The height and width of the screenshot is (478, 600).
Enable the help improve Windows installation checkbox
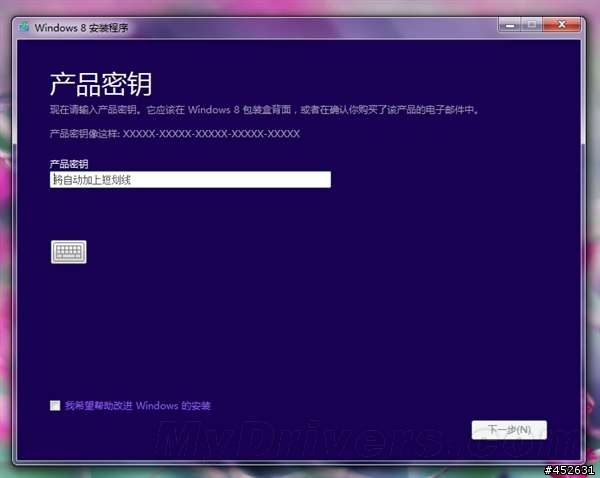tap(55, 405)
